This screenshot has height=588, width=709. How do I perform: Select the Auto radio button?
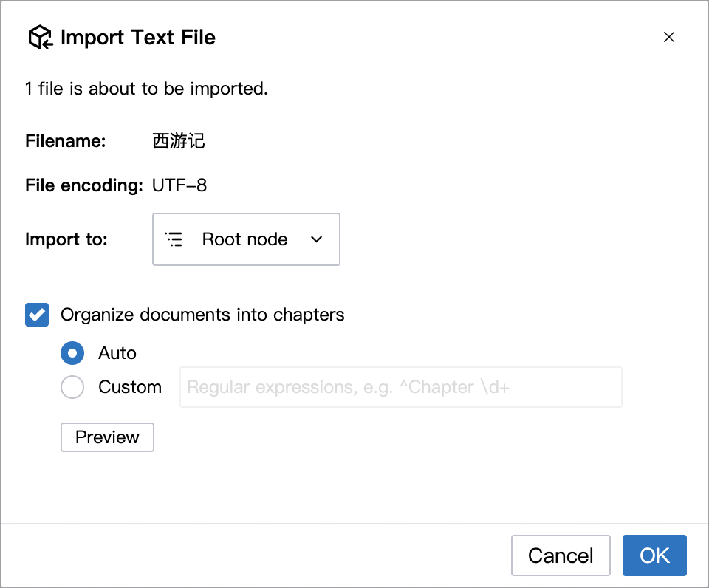pos(72,353)
